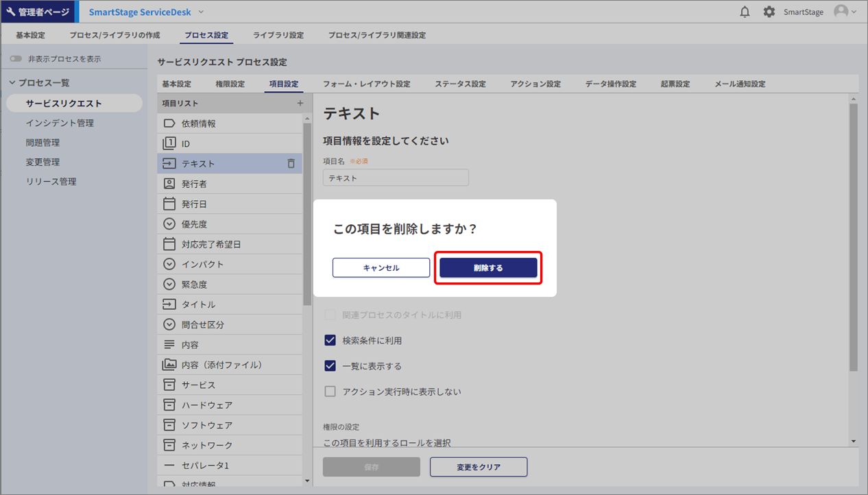Screen dimensions: 868x495
Task: Click the trash icon on テキスト row
Action: 291,164
